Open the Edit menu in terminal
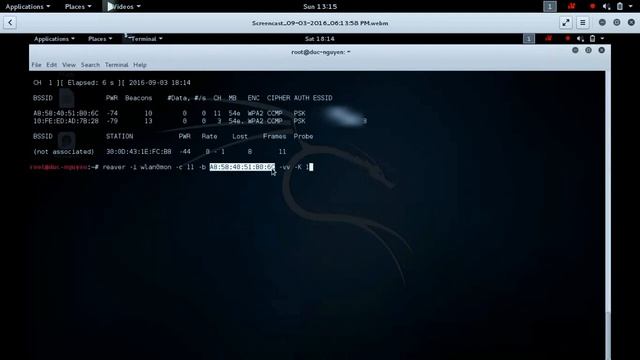This screenshot has width=640, height=360. 51,65
